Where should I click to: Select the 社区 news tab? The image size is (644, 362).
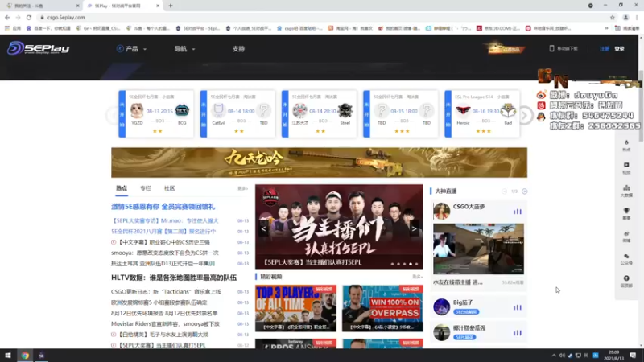click(x=170, y=188)
